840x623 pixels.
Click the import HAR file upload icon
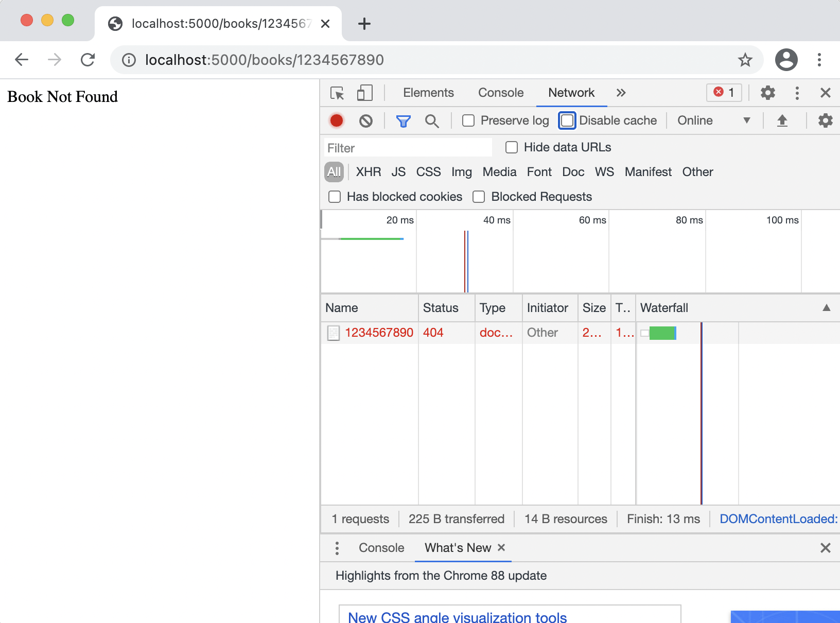tap(782, 121)
